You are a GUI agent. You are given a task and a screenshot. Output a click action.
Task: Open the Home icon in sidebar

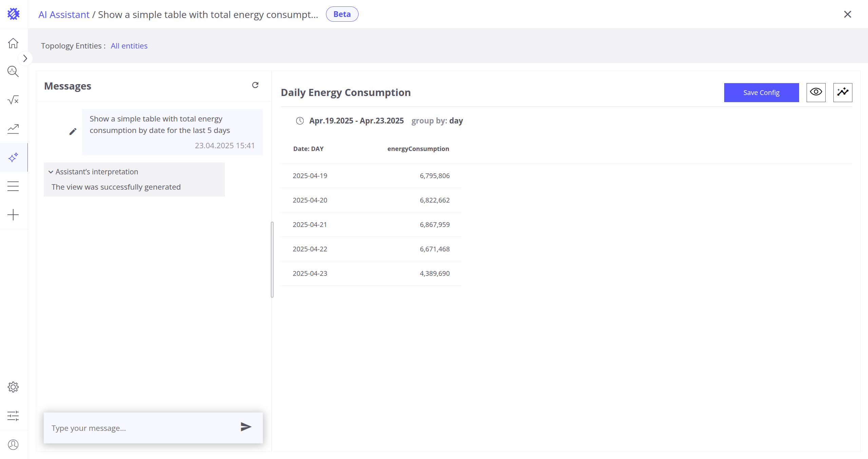13,43
